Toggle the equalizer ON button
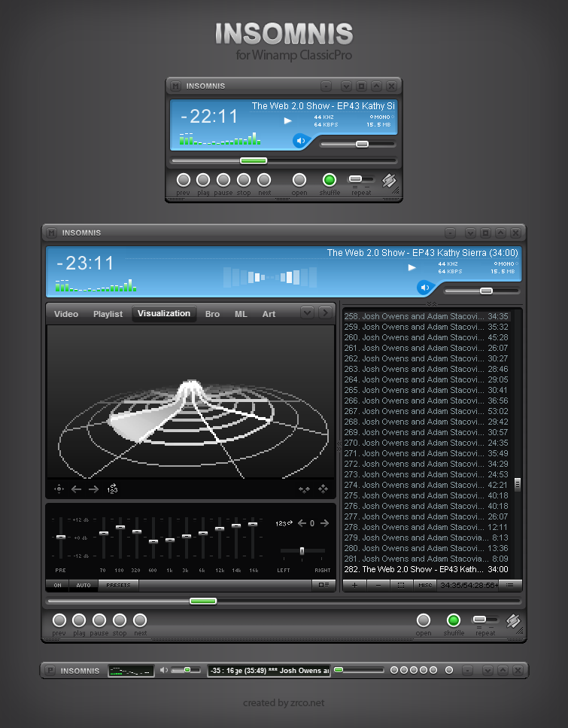This screenshot has width=568, height=728. pos(57,585)
